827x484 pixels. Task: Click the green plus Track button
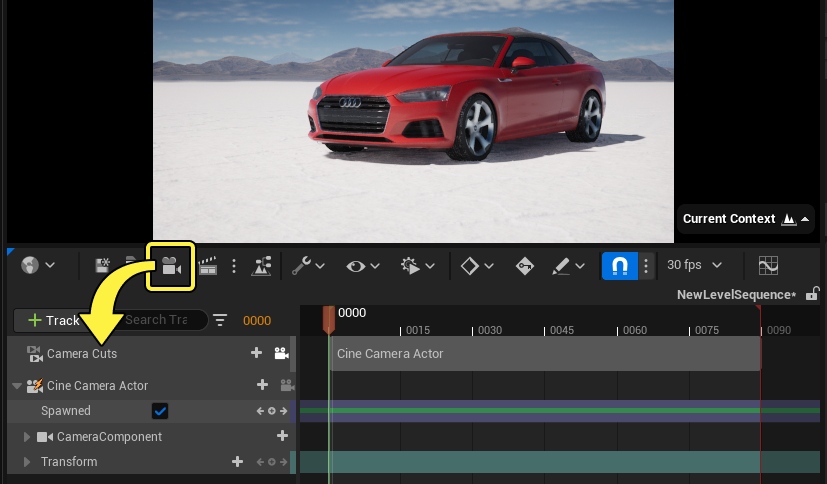coord(54,320)
